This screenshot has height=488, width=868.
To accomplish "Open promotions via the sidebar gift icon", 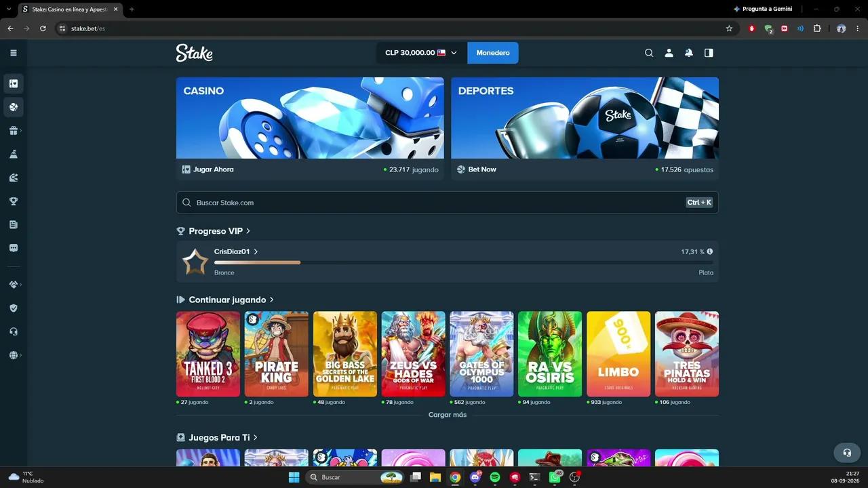I will (14, 131).
